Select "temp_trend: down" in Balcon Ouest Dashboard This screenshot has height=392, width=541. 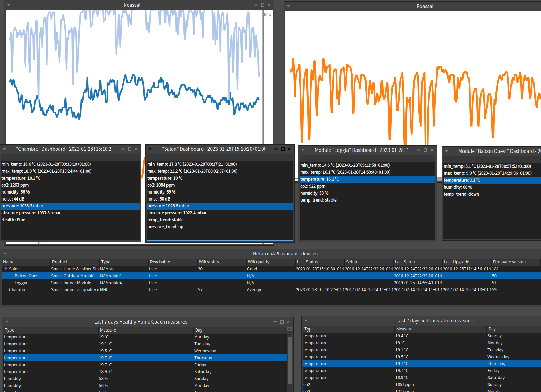(492, 194)
